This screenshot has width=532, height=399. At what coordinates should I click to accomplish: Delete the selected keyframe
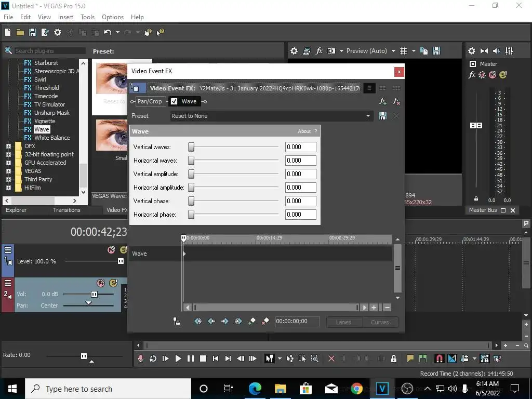point(265,321)
